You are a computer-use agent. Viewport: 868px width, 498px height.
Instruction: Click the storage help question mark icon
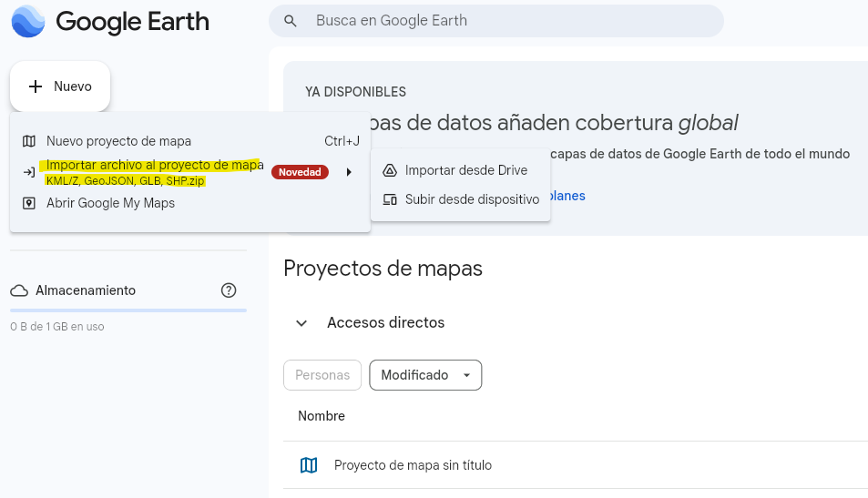[x=229, y=290]
